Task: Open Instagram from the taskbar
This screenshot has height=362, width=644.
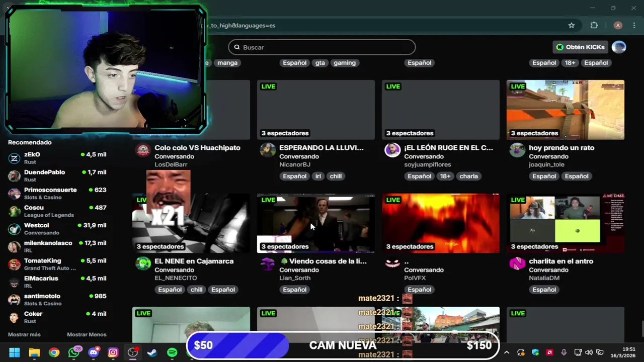Action: click(x=113, y=352)
